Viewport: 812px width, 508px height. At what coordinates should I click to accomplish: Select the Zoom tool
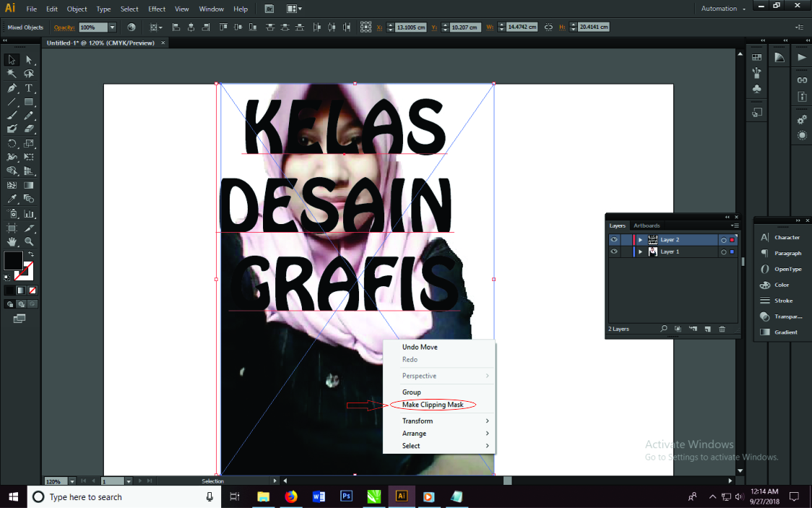[x=29, y=241]
